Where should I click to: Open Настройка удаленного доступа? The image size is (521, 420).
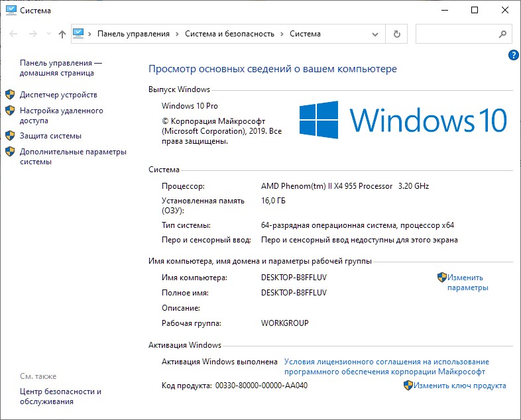[x=62, y=115]
